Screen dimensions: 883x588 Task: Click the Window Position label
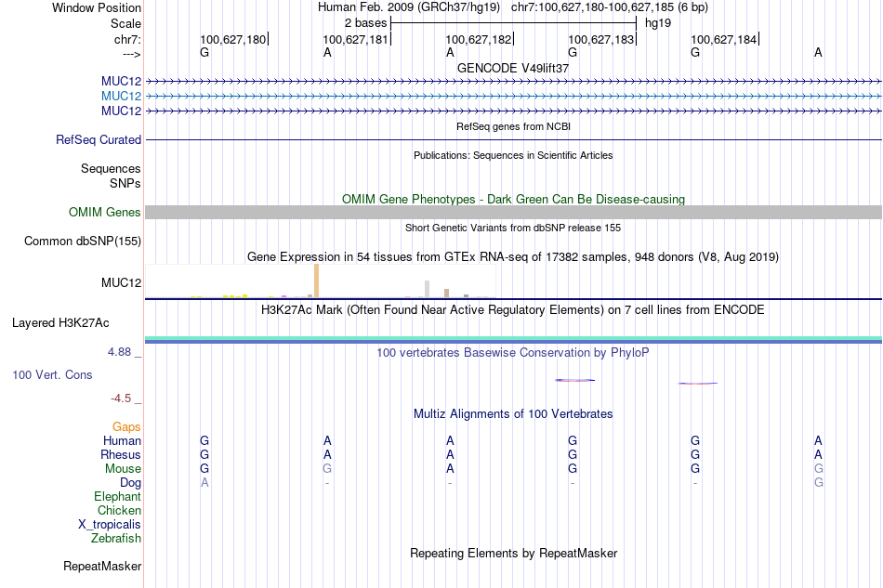coord(97,7)
